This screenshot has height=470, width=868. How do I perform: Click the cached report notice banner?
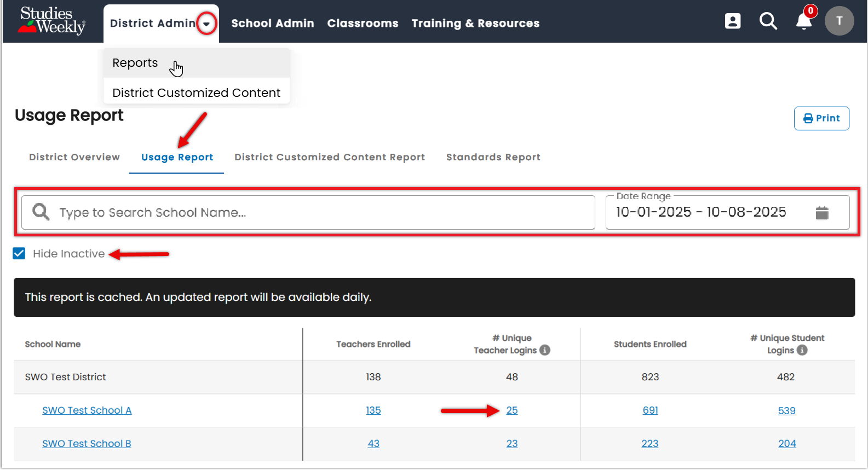434,297
